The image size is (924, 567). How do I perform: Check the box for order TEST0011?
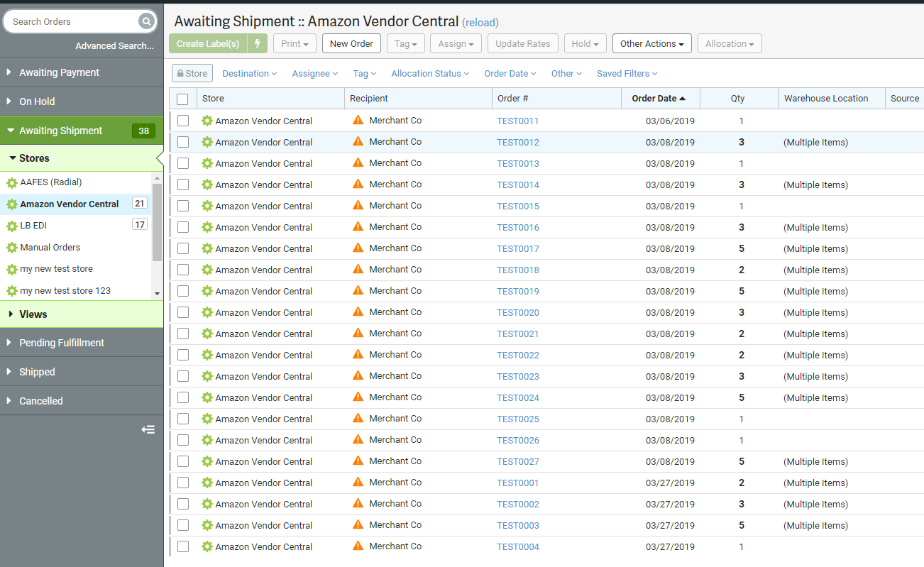(x=183, y=121)
